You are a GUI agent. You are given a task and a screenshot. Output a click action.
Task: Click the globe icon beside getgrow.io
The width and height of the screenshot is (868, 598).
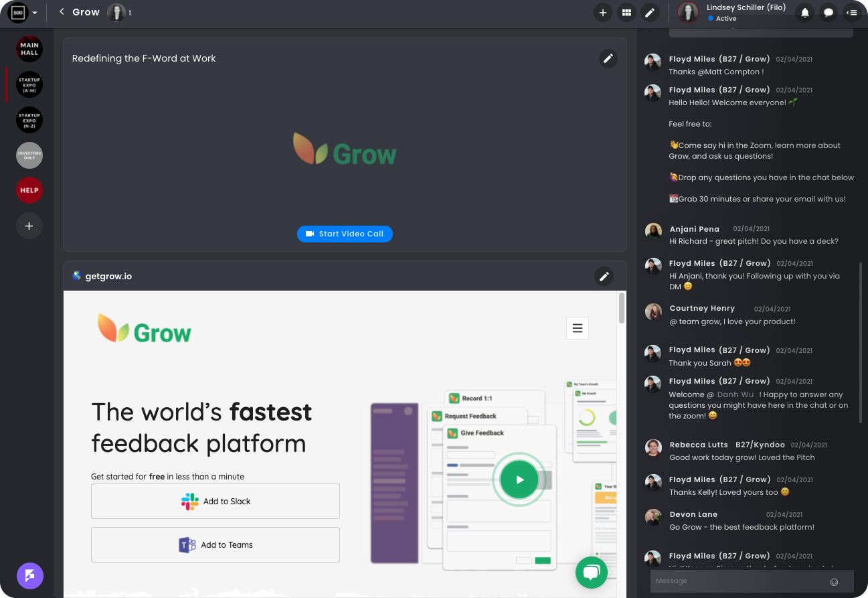[x=77, y=275]
